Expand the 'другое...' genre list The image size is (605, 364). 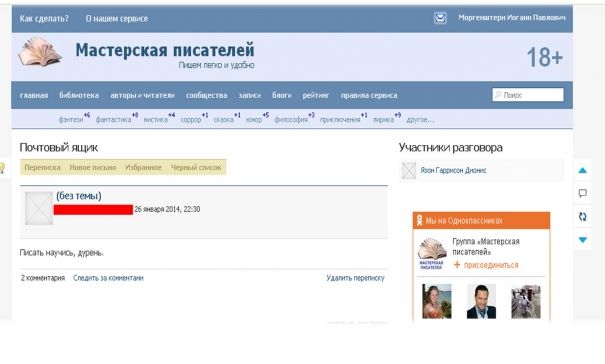(x=420, y=120)
